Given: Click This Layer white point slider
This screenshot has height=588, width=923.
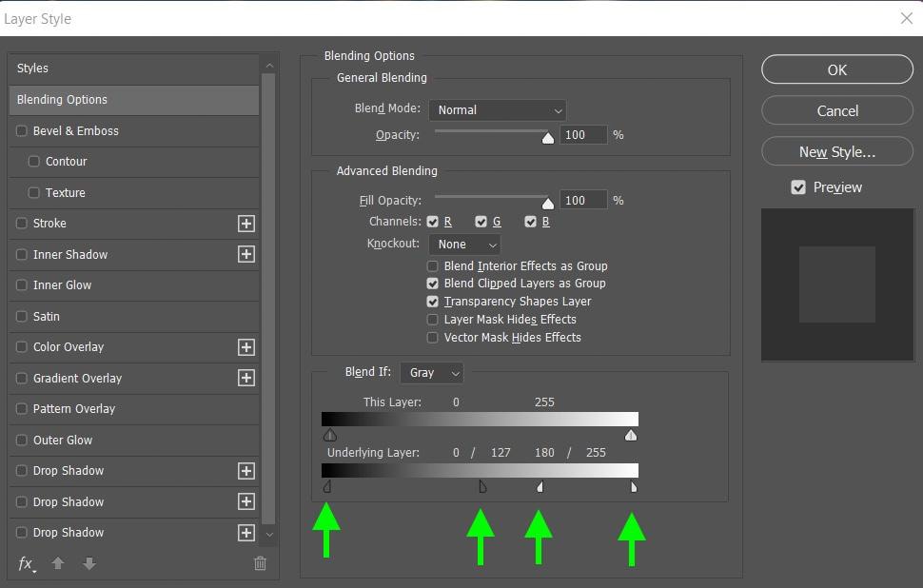Looking at the screenshot, I should point(631,435).
